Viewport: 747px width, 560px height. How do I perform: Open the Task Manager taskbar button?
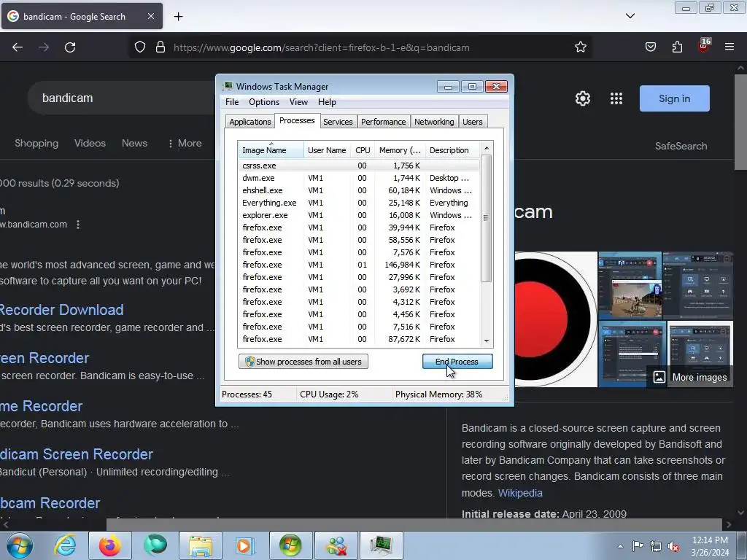point(381,545)
